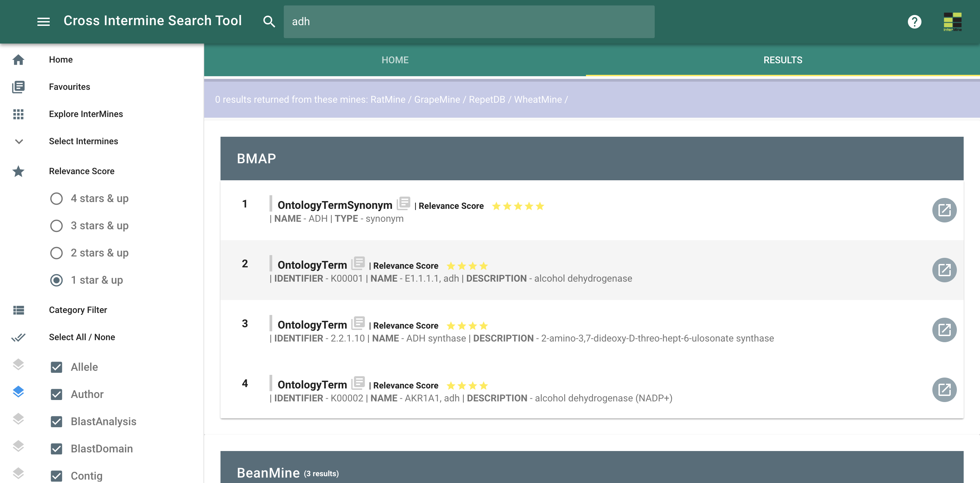The image size is (980, 483).
Task: Click the InterMine logo icon
Action: point(952,21)
